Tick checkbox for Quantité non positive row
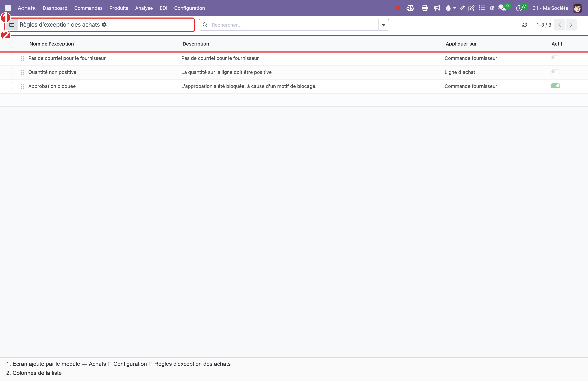This screenshot has height=381, width=588. pyautogui.click(x=9, y=72)
